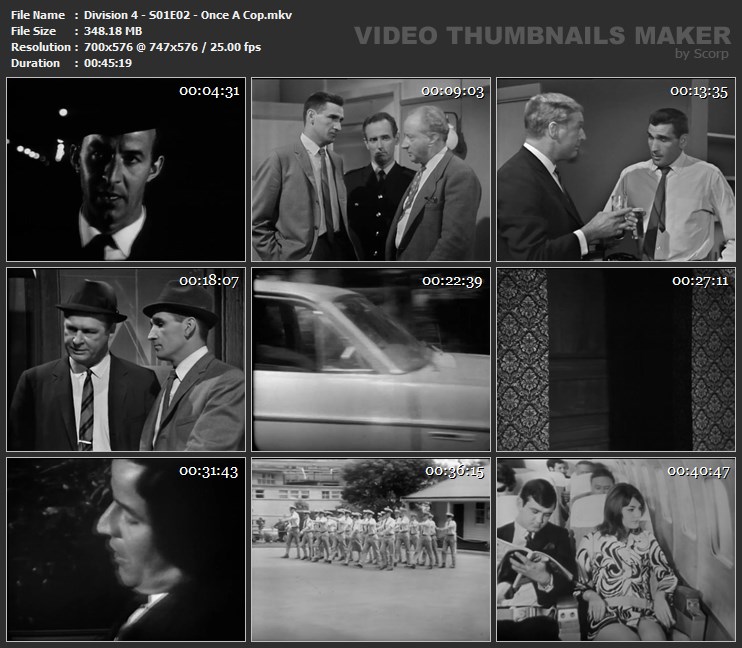
Task: Click the dark curtain thumbnail at 00:27:11
Action: [616, 360]
